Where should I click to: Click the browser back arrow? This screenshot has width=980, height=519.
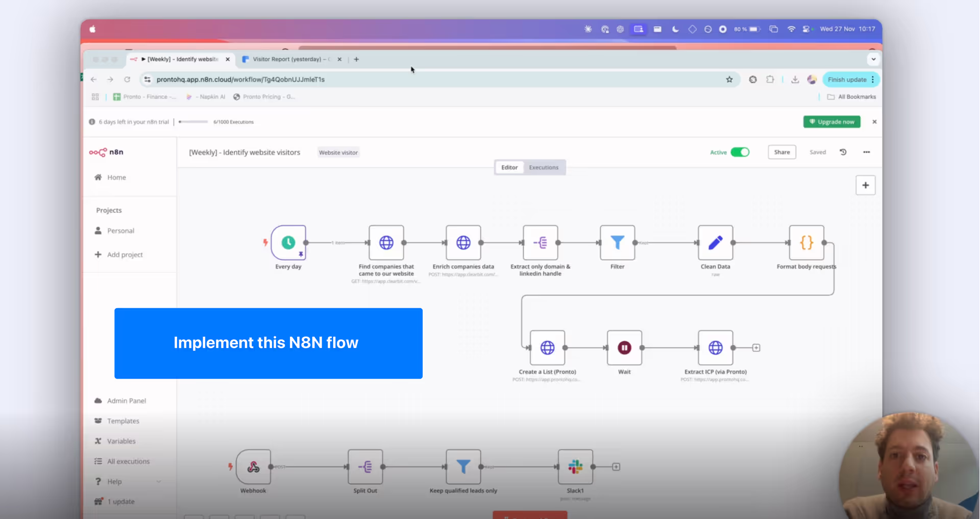coord(93,80)
